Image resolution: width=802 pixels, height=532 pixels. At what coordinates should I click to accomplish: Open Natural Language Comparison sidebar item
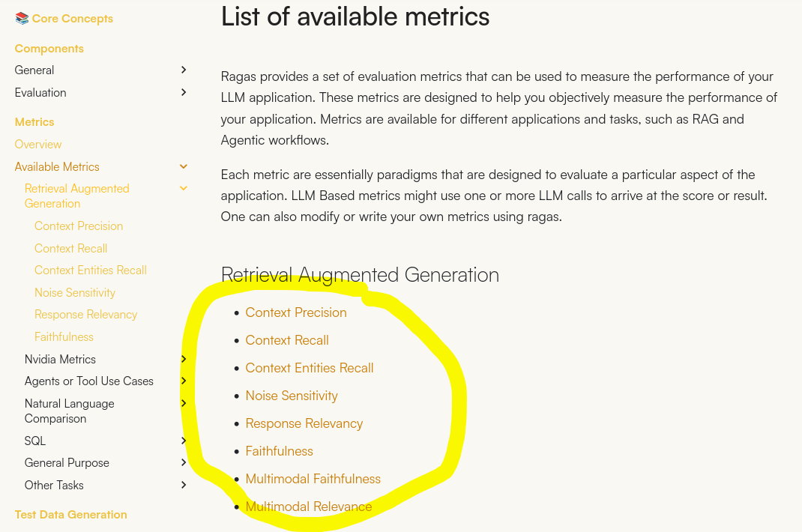(x=70, y=411)
